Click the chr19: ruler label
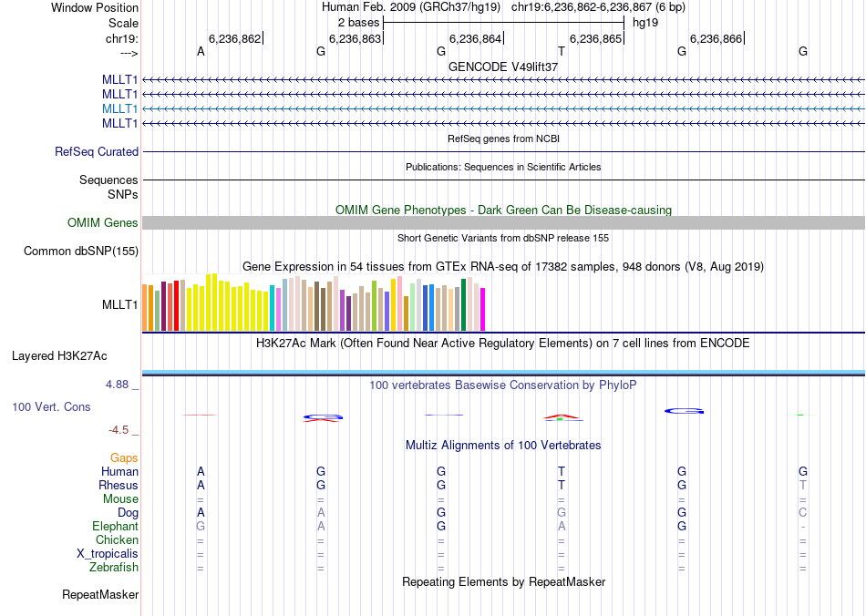This screenshot has height=616, width=866. click(121, 38)
